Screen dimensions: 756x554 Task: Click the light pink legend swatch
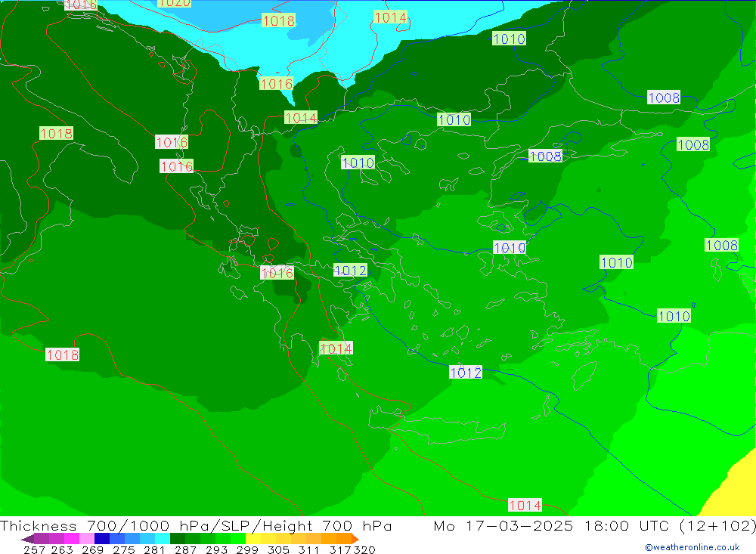point(87,539)
